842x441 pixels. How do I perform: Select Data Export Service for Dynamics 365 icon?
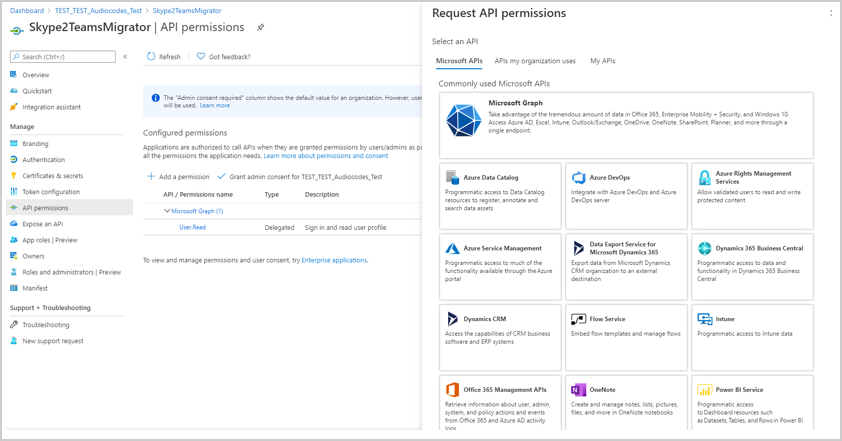pos(578,248)
